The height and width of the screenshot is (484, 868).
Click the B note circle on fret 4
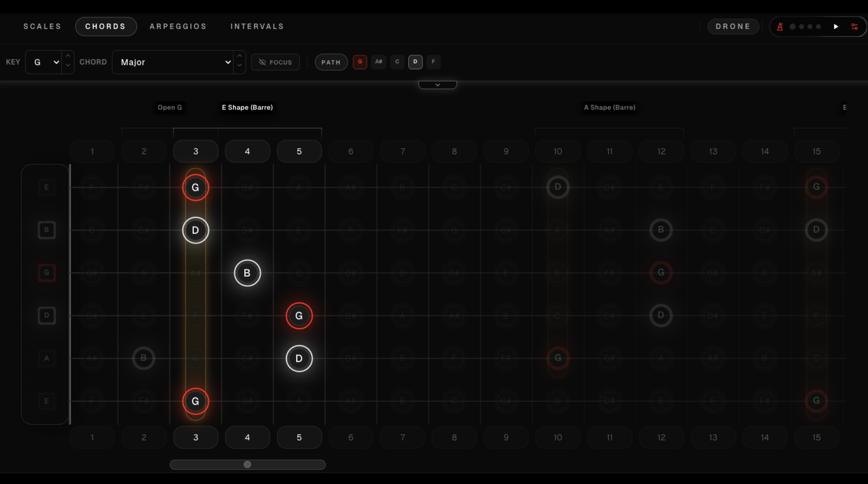(x=247, y=273)
